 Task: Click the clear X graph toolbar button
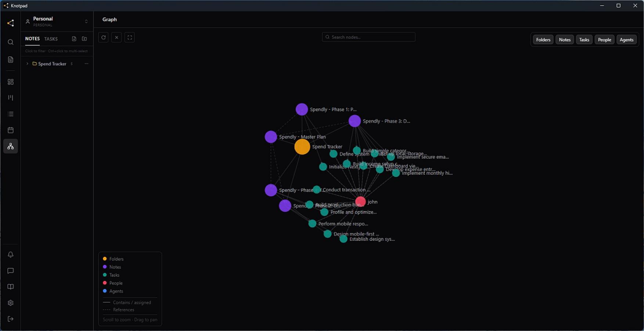click(x=116, y=38)
